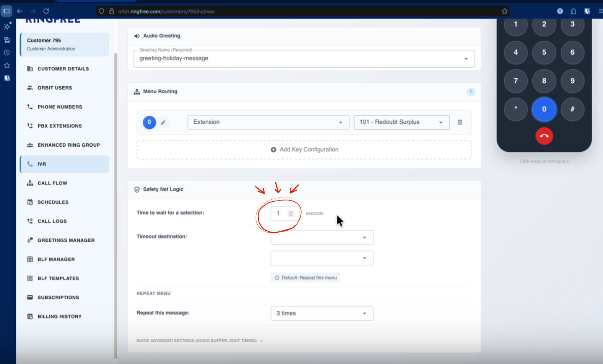Open Call Flow in the sidebar
The height and width of the screenshot is (364, 603).
(x=52, y=183)
